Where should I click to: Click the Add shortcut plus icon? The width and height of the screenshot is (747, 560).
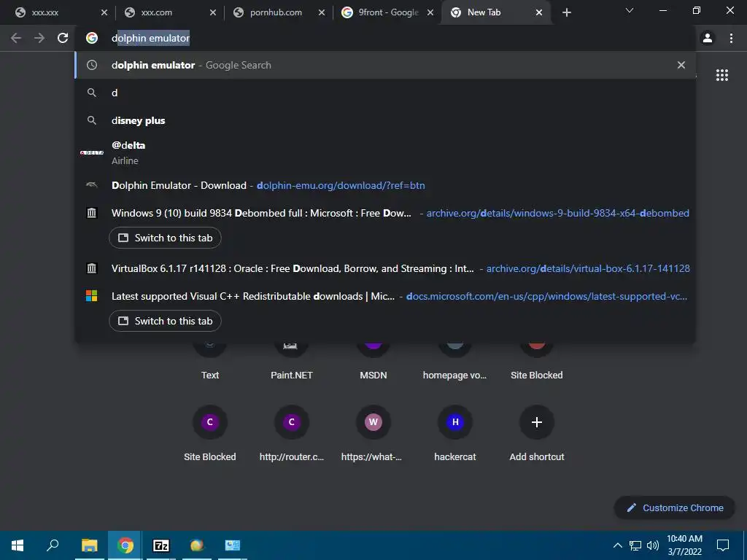tap(536, 422)
